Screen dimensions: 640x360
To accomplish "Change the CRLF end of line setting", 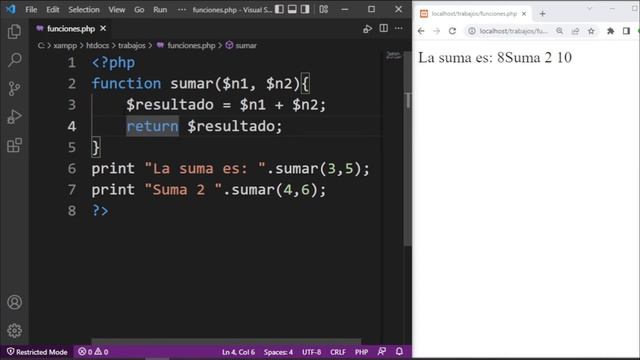I will point(338,352).
